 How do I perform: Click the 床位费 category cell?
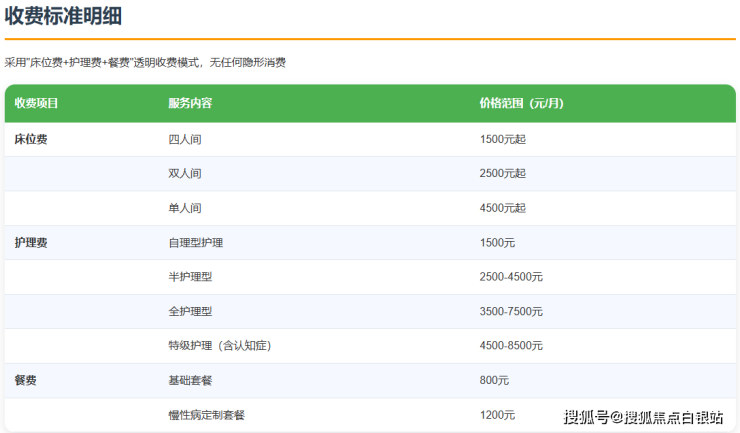click(x=31, y=139)
